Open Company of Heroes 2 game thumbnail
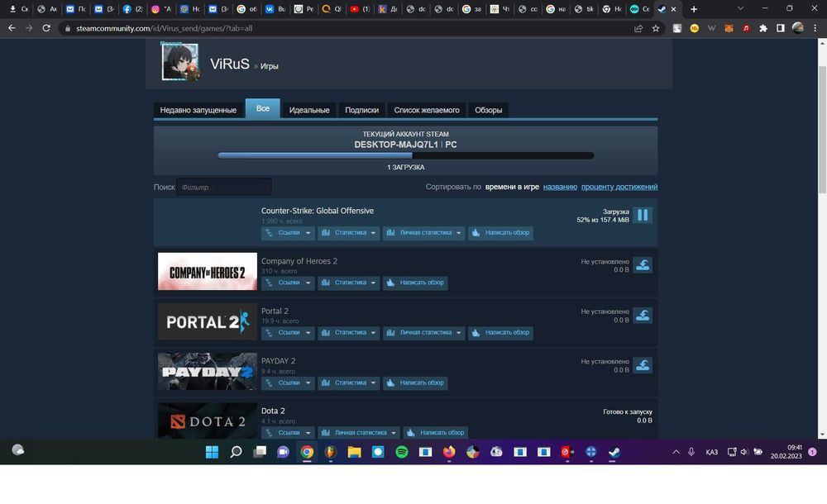This screenshot has width=827, height=504. tap(208, 272)
